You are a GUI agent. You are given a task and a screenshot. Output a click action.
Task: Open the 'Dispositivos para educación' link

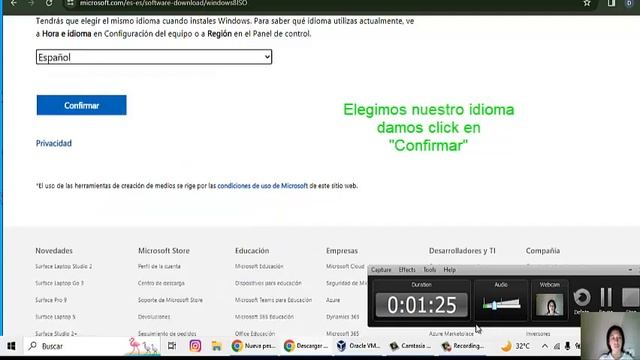[268, 283]
